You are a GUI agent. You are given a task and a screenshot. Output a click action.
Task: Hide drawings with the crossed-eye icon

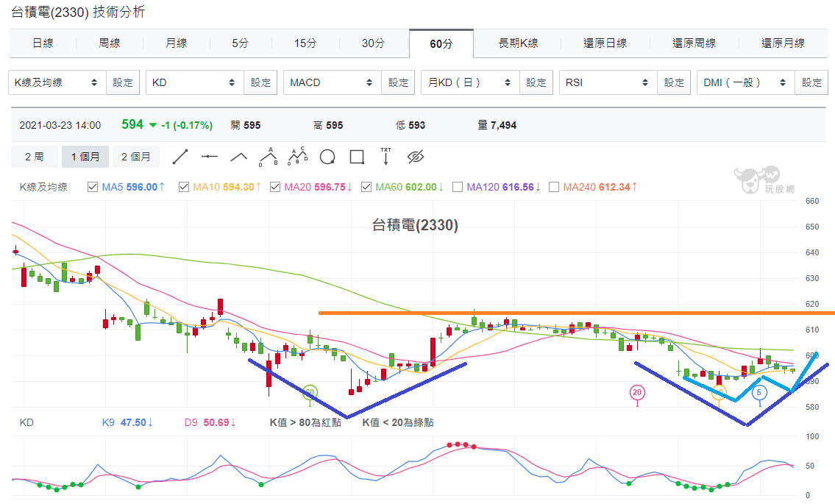click(x=416, y=157)
